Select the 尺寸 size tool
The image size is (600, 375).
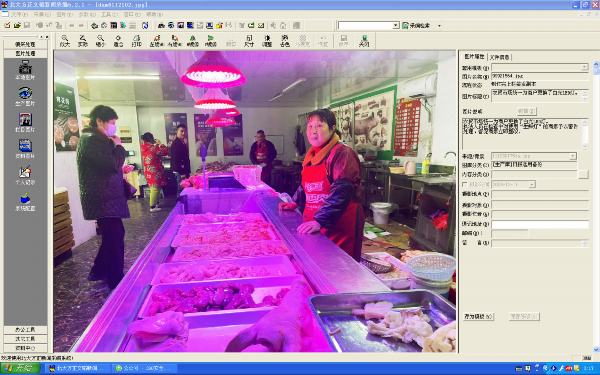[249, 41]
